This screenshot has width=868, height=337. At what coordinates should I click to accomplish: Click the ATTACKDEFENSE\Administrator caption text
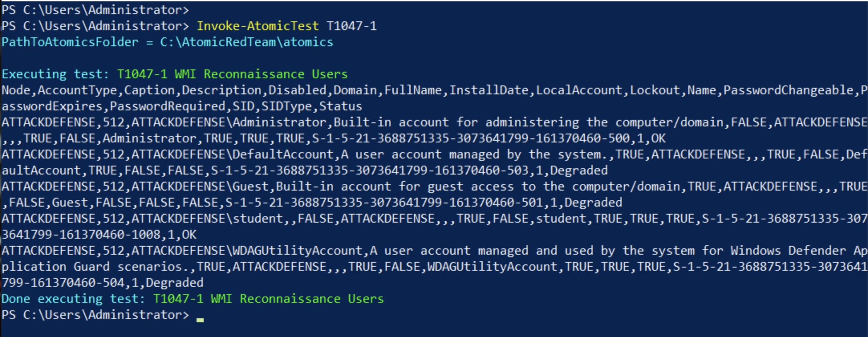click(x=229, y=122)
